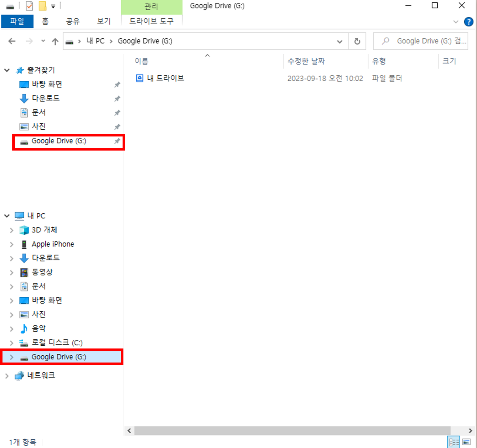This screenshot has width=477, height=448.
Task: Click the pin icon beside pinned Google Drive (G:)
Action: tap(117, 141)
